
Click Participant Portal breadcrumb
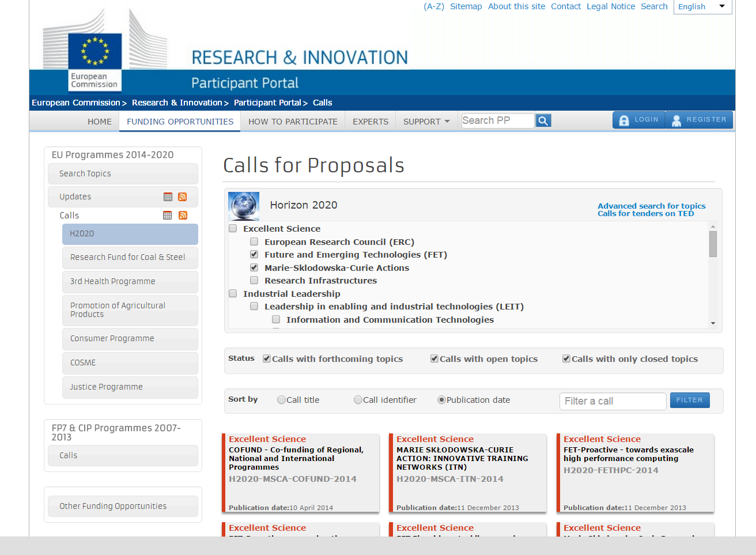pyautogui.click(x=267, y=103)
